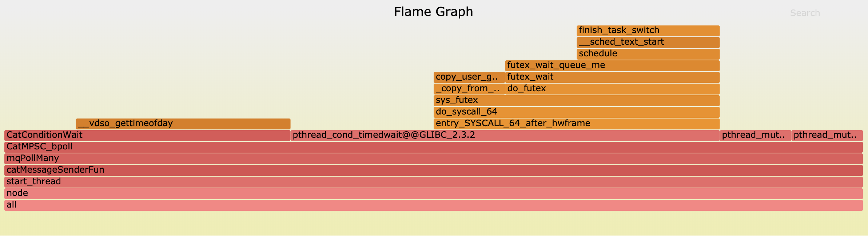Click the catMessageSenderFun frame
This screenshot has width=868, height=237.
pyautogui.click(x=434, y=170)
